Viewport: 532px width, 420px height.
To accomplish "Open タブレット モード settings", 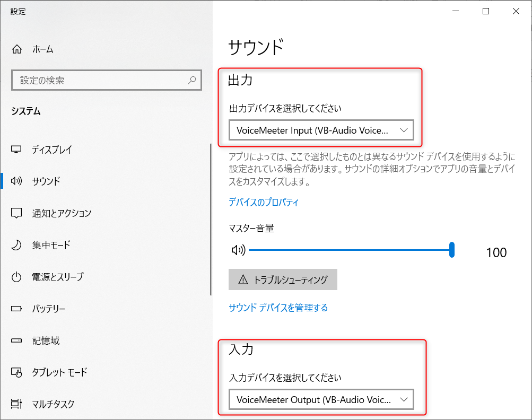I will click(60, 372).
